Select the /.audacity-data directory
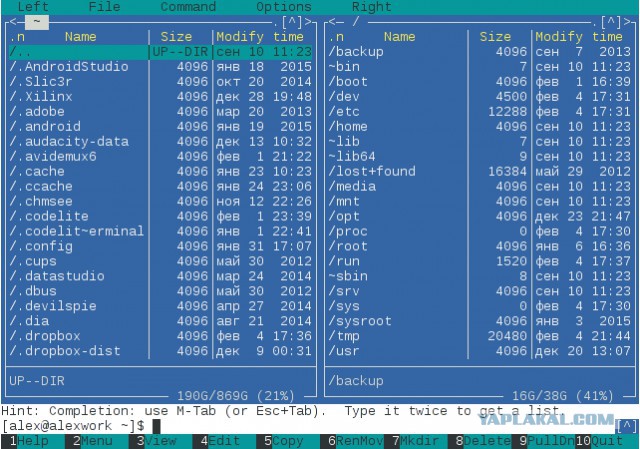The image size is (640, 449). [160, 142]
